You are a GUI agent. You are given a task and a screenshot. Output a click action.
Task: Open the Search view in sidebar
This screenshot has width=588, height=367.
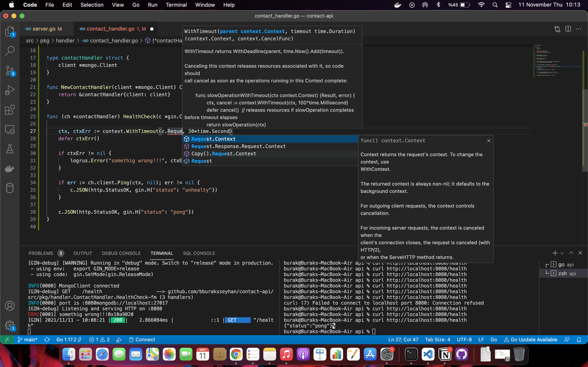coord(10,51)
